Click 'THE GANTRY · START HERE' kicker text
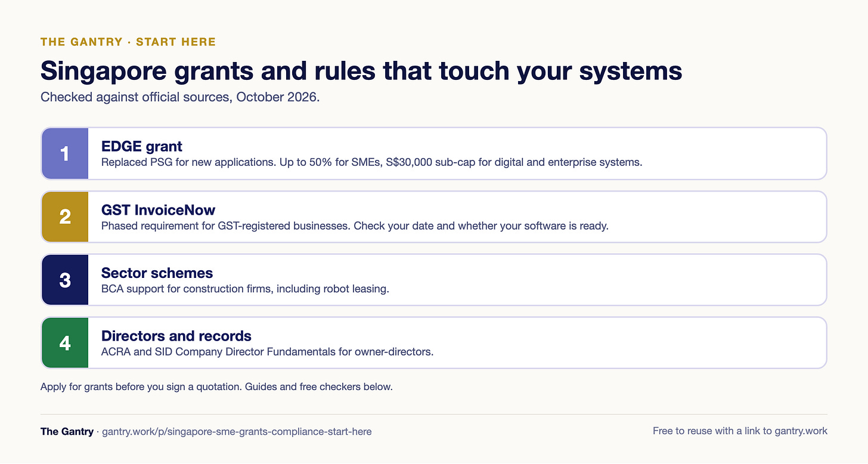This screenshot has height=464, width=868. click(128, 42)
